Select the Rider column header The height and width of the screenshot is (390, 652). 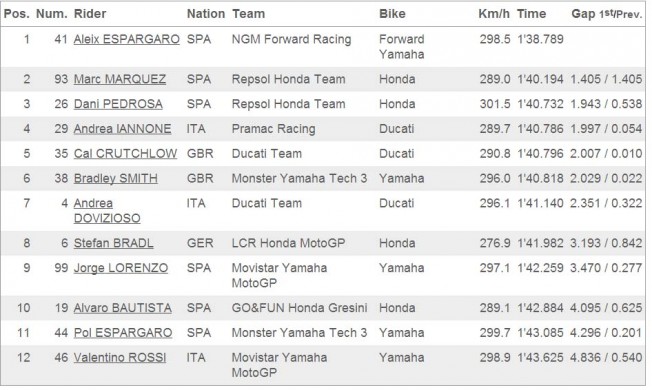pos(90,14)
